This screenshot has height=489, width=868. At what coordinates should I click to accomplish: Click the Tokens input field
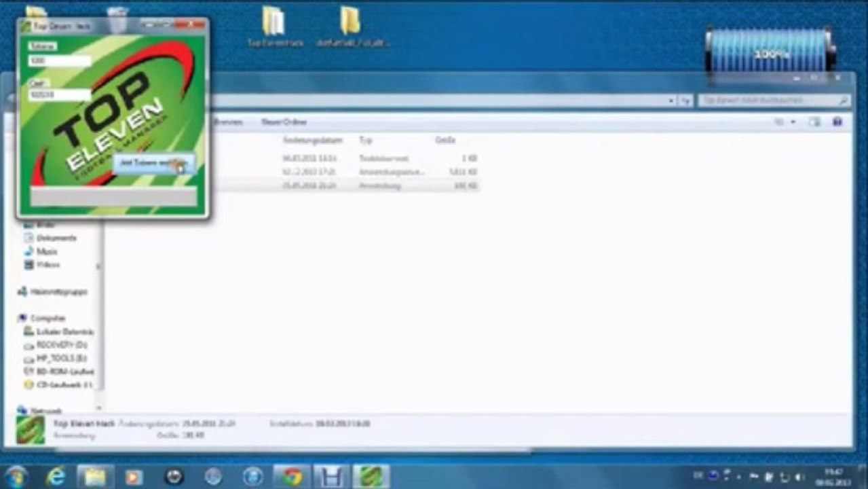(x=60, y=60)
